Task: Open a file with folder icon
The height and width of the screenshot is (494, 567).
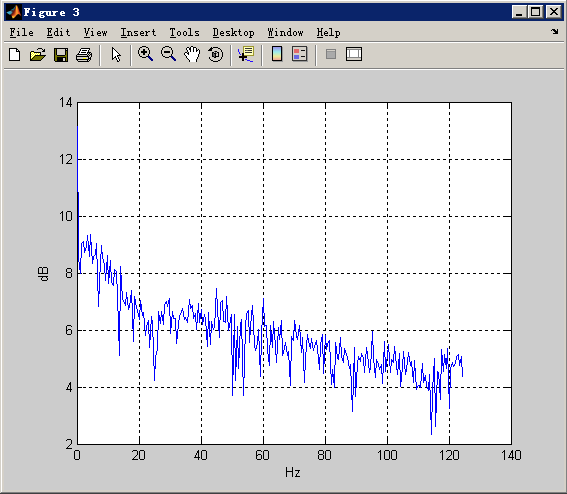Action: (x=38, y=55)
